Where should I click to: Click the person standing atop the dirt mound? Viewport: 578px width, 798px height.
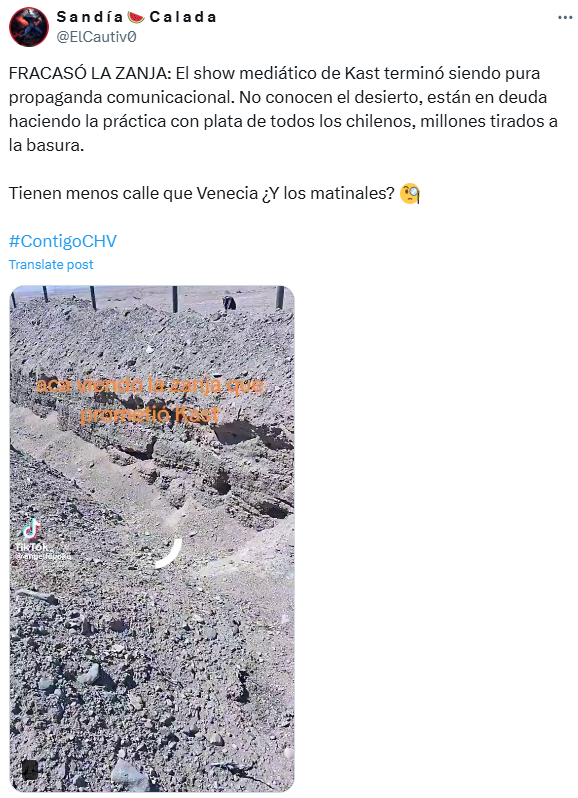coord(229,303)
